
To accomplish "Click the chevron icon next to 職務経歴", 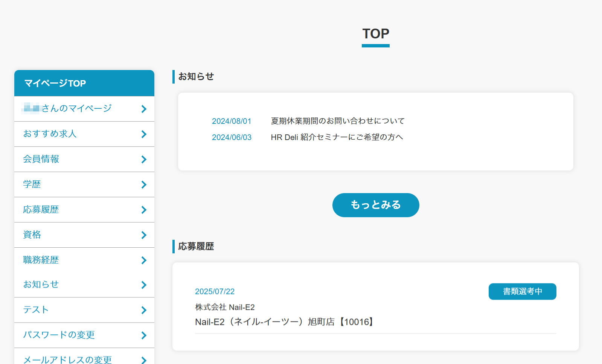I will pyautogui.click(x=144, y=260).
